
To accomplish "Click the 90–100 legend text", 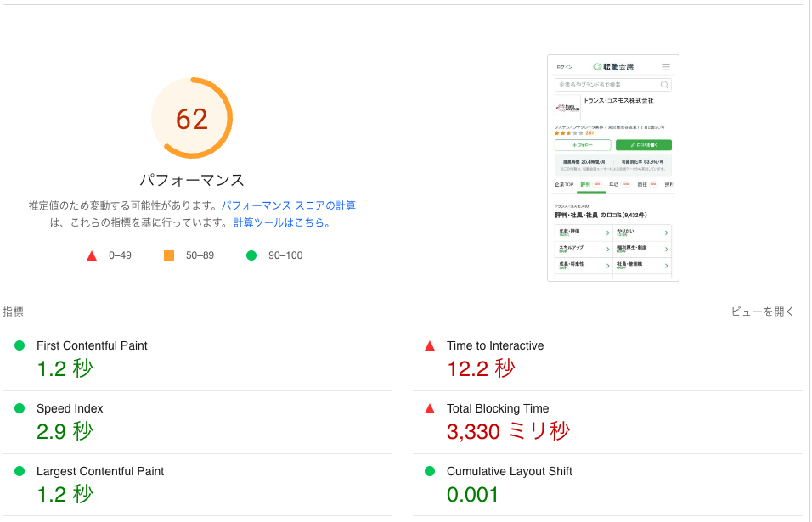I will [285, 255].
